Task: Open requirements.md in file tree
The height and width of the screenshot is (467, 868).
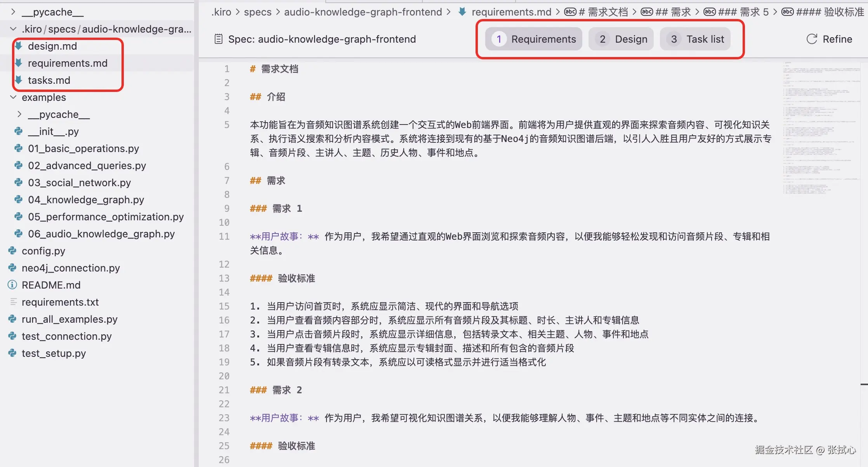Action: 68,63
